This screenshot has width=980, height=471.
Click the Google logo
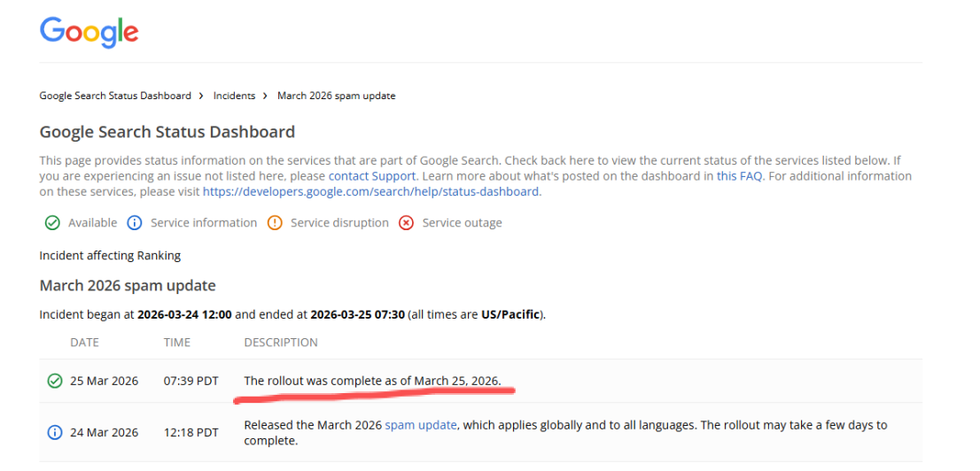pos(89,31)
